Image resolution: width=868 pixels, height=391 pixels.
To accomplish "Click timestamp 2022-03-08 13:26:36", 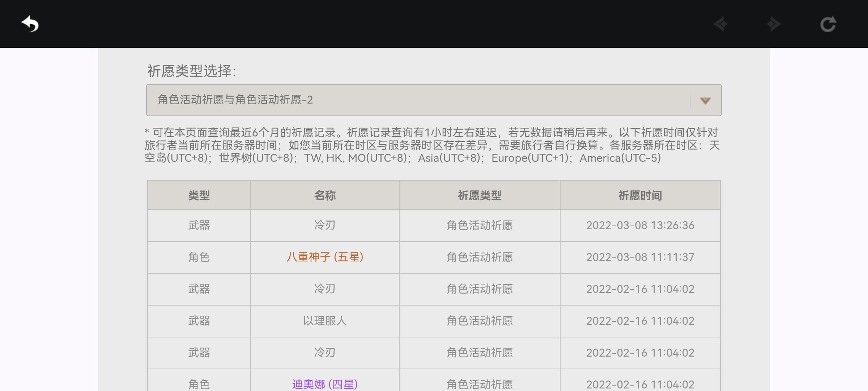I will pyautogui.click(x=640, y=225).
